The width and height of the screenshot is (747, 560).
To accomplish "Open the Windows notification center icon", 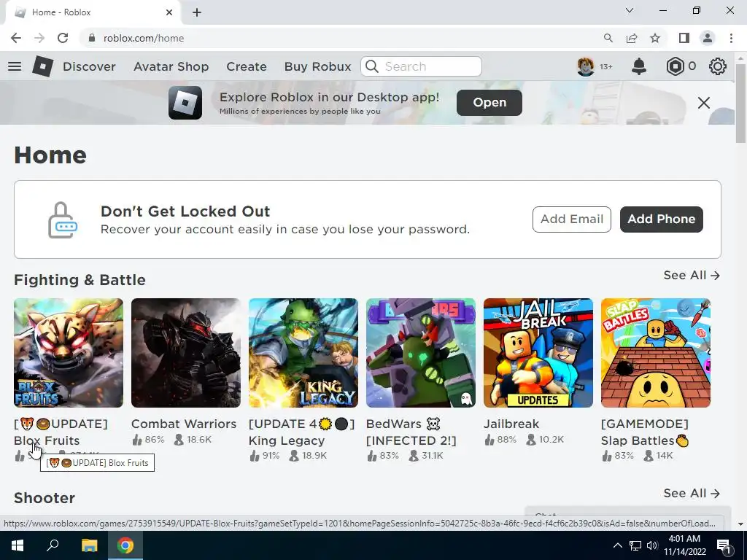I will click(724, 545).
